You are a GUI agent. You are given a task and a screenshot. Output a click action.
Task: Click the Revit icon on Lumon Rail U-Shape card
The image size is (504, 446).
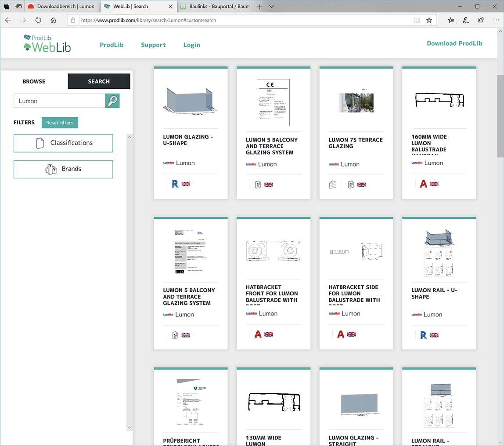pos(423,335)
